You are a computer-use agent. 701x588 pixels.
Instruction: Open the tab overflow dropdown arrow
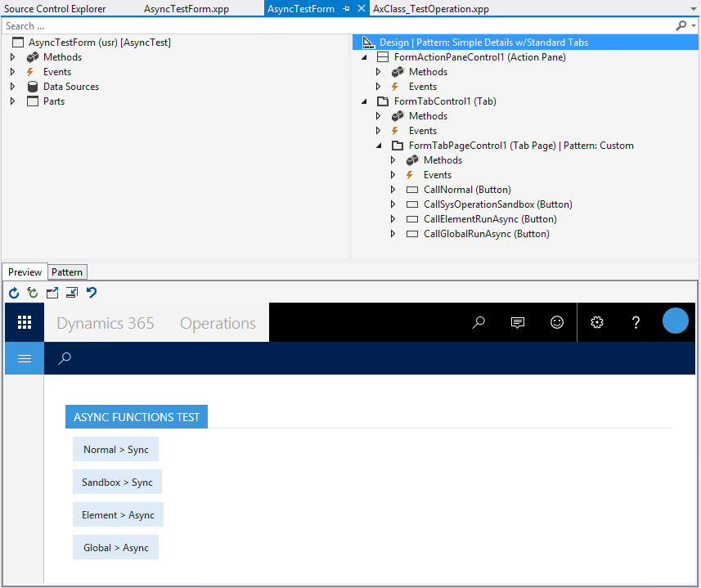pyautogui.click(x=694, y=9)
